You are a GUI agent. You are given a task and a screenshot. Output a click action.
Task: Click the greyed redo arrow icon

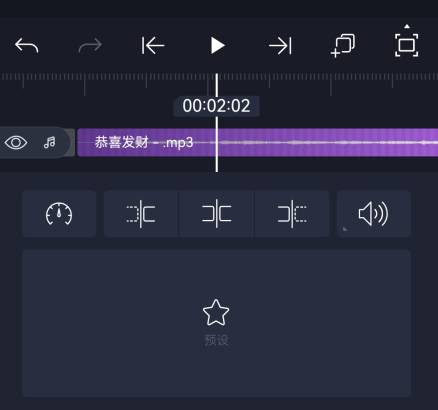tap(90, 45)
